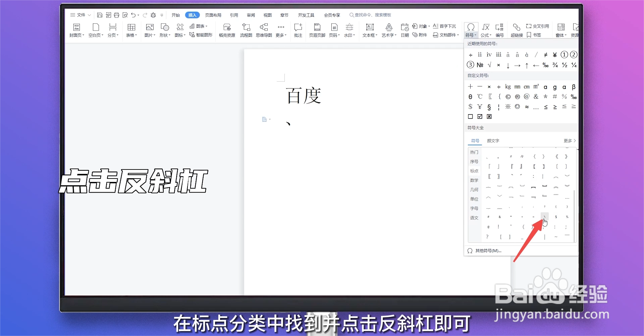The image size is (644, 336).
Task: Open the 页面布局 ribbon tab
Action: (x=213, y=15)
